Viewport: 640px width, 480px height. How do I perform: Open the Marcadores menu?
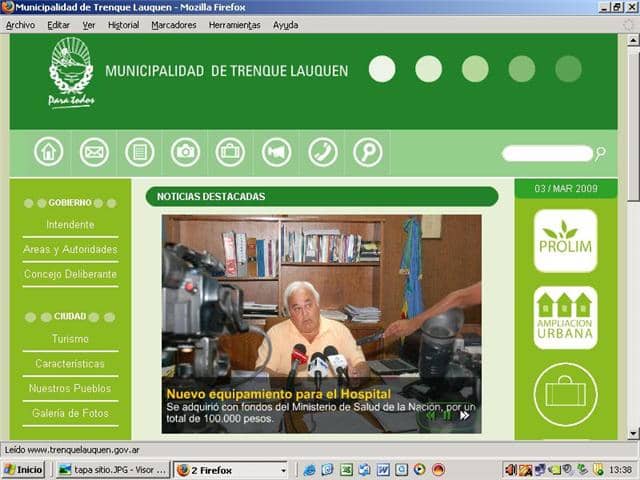click(x=174, y=25)
